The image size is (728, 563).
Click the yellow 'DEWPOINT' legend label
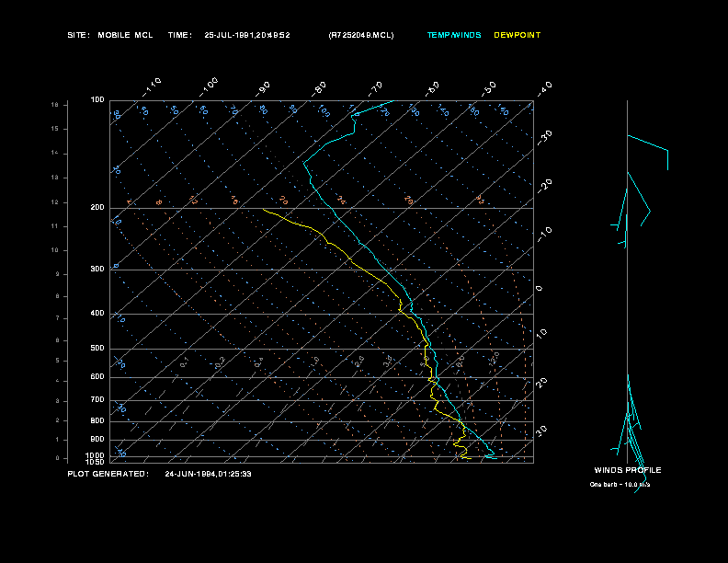[x=518, y=35]
